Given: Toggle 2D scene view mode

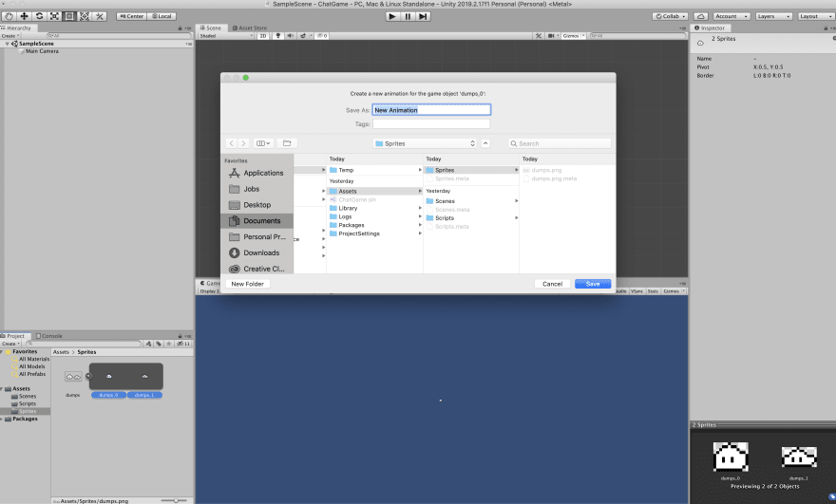Looking at the screenshot, I should coord(263,36).
